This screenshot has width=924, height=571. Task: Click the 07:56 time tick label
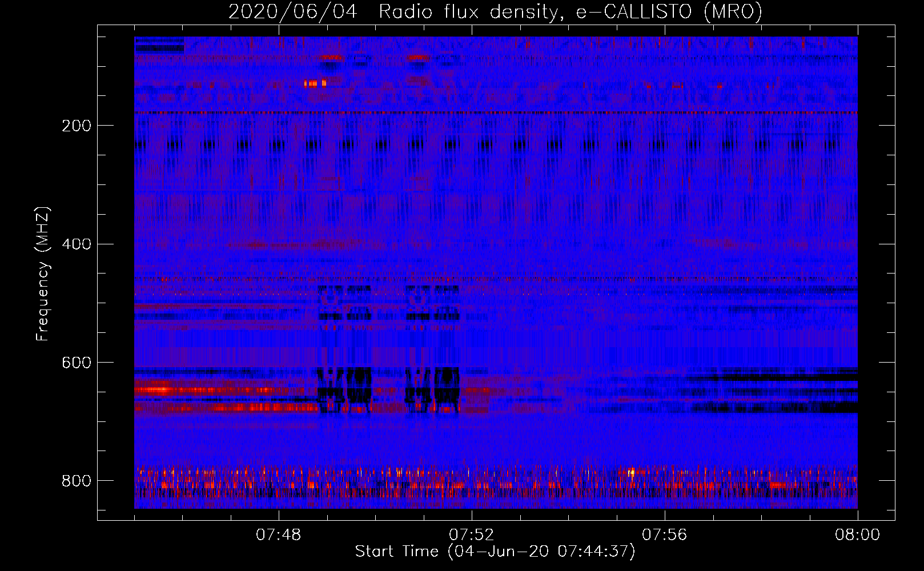point(665,535)
